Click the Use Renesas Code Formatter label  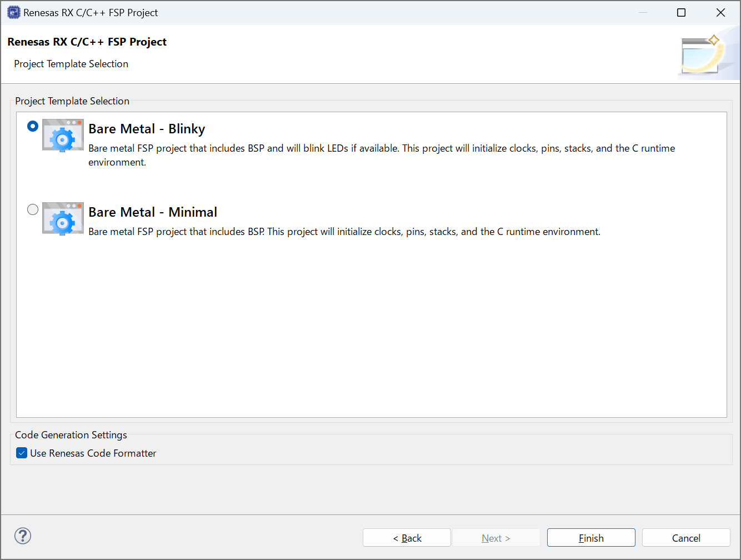(93, 453)
